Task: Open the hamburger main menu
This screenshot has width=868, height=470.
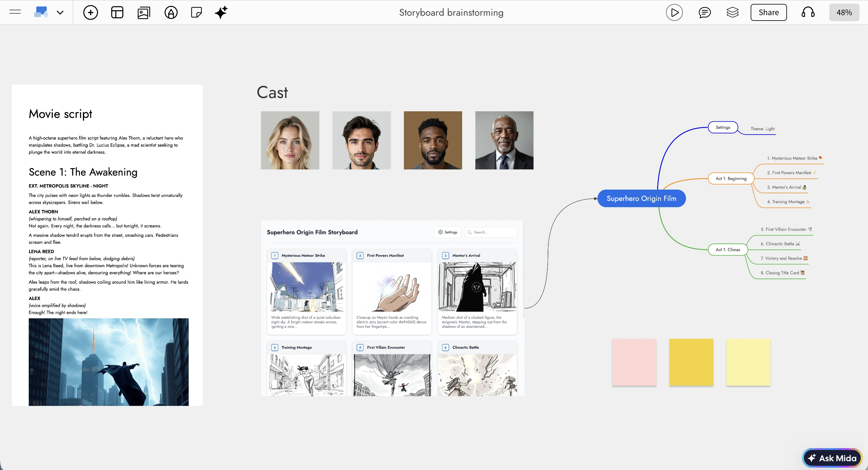Action: 15,12
